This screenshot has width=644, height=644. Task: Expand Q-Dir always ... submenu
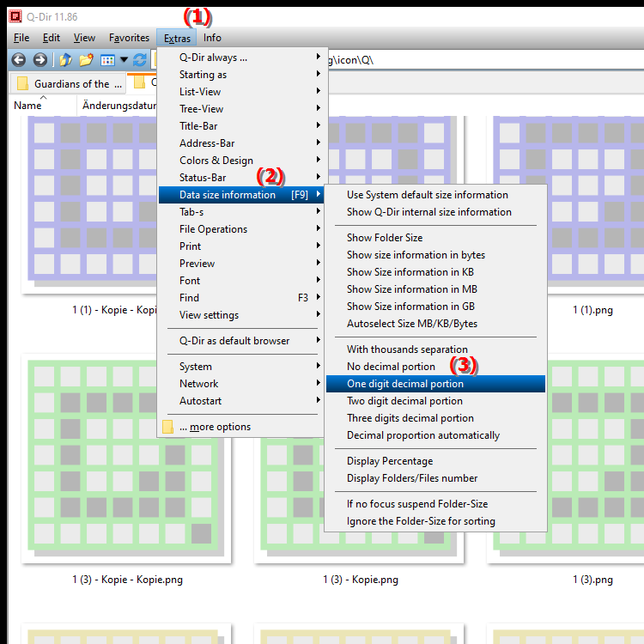click(241, 58)
